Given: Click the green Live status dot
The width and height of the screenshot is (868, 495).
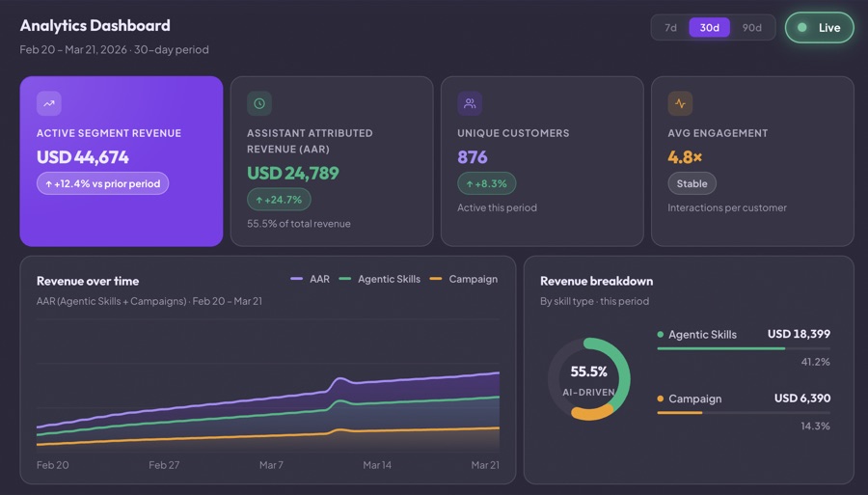Looking at the screenshot, I should click(801, 28).
